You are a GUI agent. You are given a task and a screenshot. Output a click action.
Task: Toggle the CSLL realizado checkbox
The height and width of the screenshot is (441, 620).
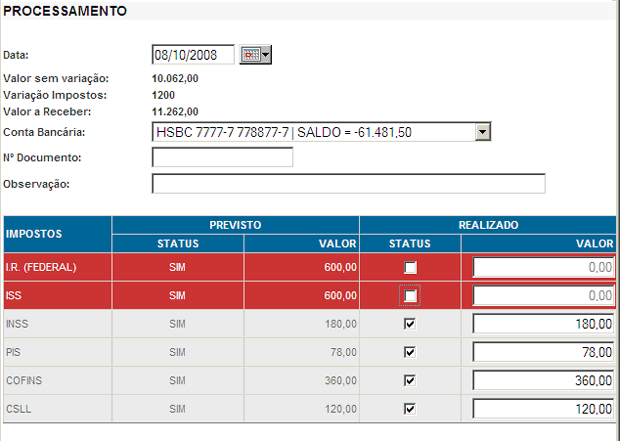[410, 408]
